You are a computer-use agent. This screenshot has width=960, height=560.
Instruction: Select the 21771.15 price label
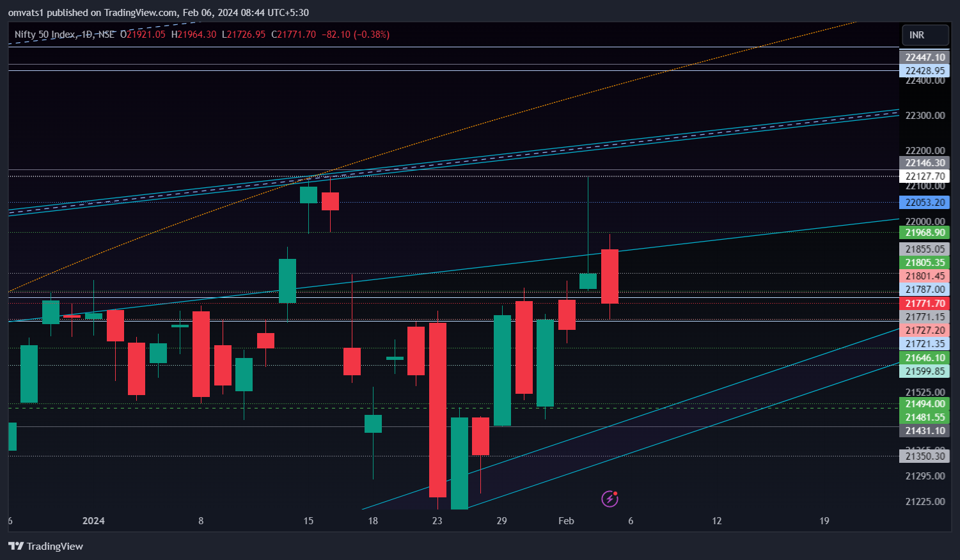click(x=924, y=317)
